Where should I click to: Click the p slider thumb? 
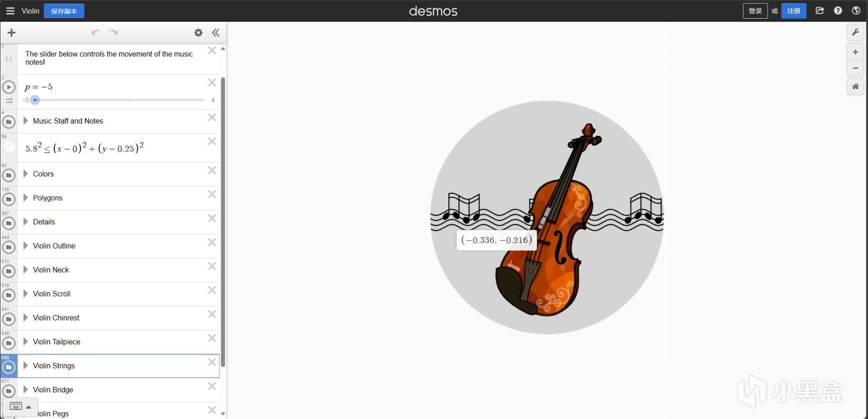(x=35, y=100)
